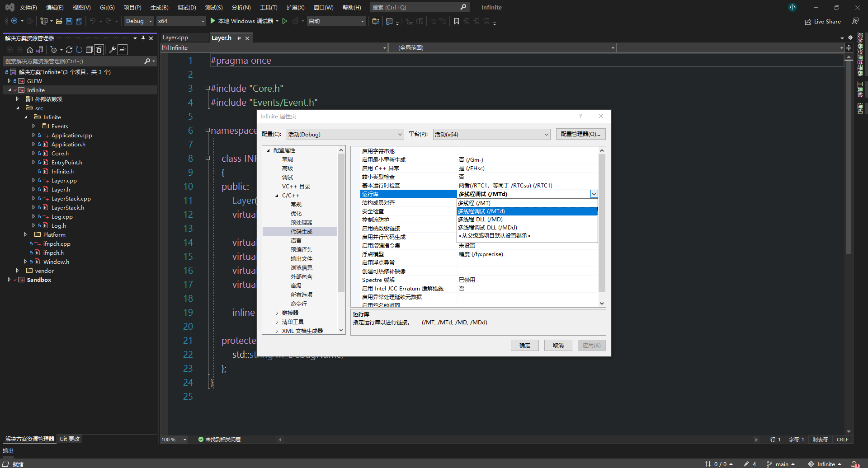
Task: Click the 取消 button
Action: pyautogui.click(x=558, y=345)
